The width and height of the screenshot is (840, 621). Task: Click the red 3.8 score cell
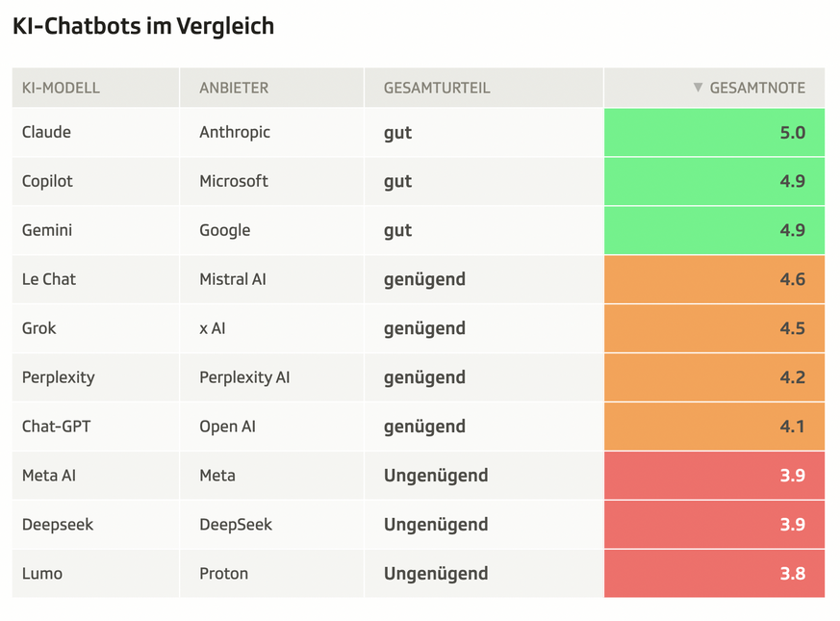(714, 574)
